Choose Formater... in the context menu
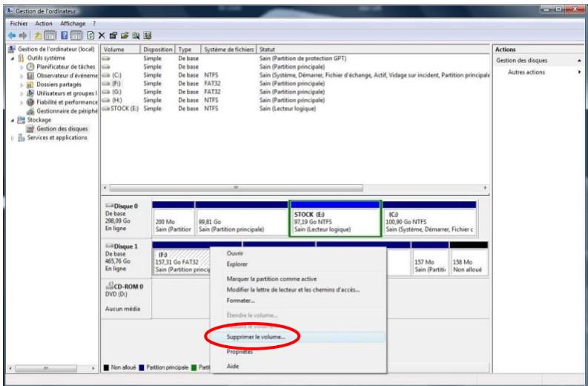Screen dimensions: 588x386 pos(298,301)
